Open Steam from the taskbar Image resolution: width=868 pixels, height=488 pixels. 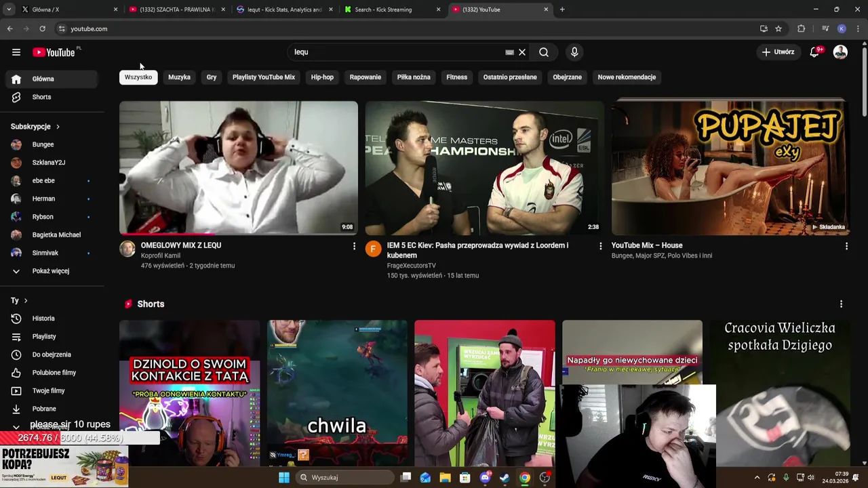point(505,478)
